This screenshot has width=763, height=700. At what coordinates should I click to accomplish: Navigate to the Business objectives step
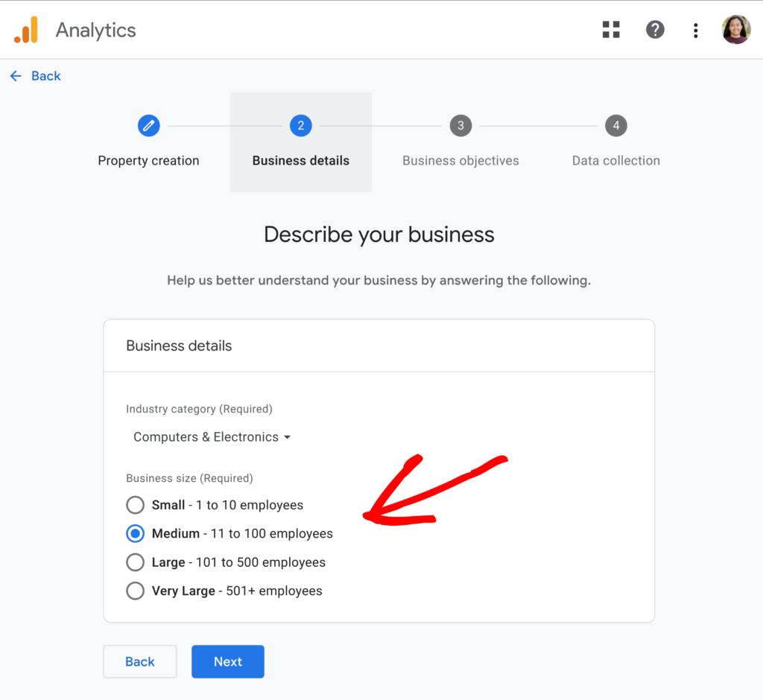tap(460, 160)
